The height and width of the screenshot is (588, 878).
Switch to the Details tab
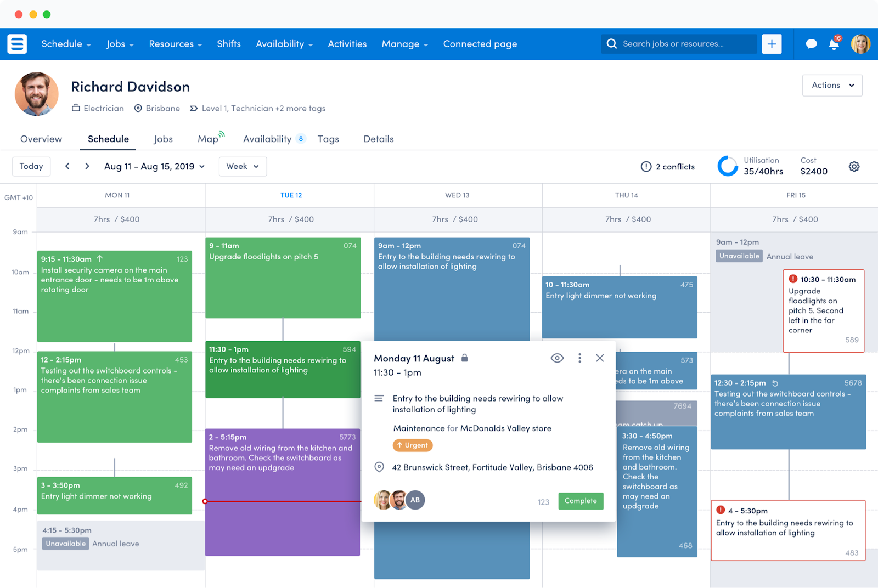coord(379,139)
